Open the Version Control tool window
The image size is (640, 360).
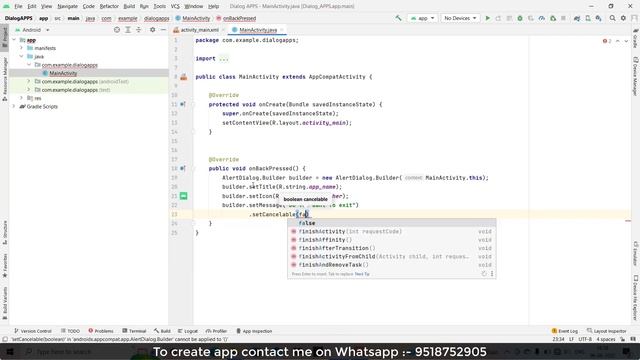[33, 331]
